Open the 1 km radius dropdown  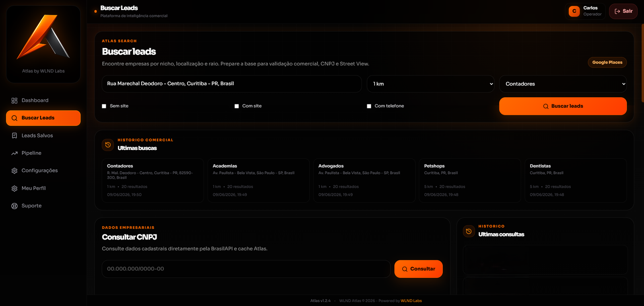point(431,84)
